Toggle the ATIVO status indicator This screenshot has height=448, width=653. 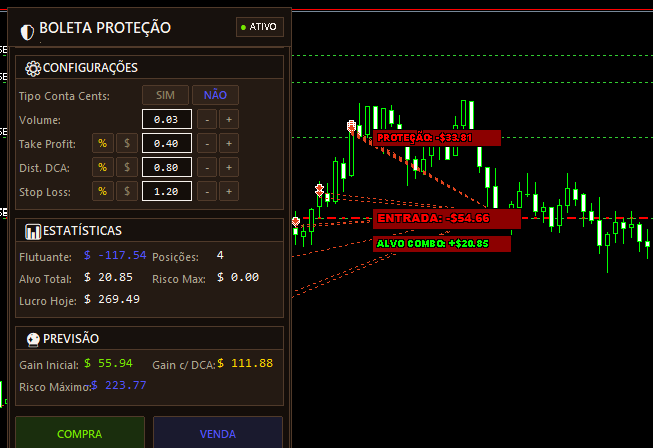pos(260,27)
